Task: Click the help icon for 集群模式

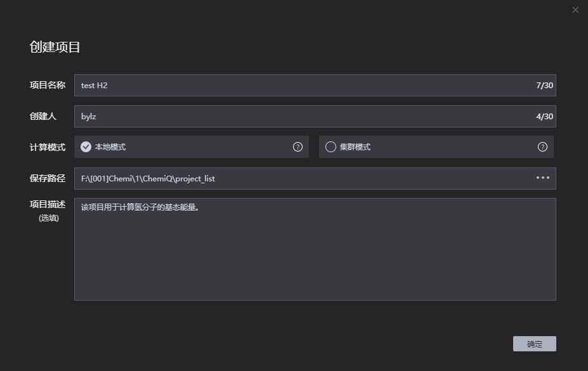Action: 542,147
